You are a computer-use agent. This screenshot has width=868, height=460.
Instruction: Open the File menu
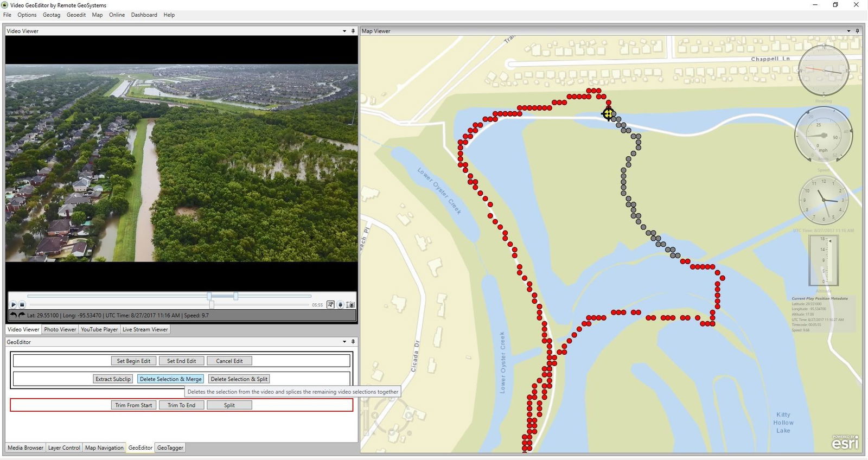(7, 15)
